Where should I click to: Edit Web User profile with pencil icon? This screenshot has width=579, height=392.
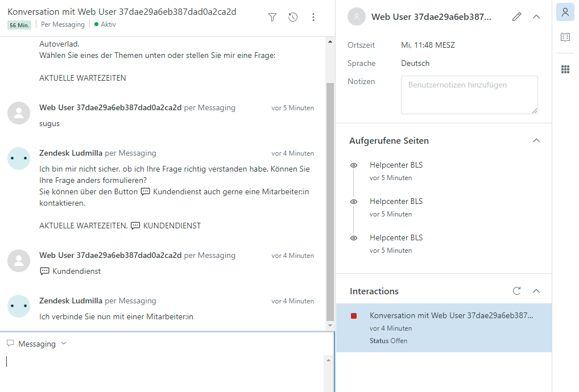(x=516, y=17)
